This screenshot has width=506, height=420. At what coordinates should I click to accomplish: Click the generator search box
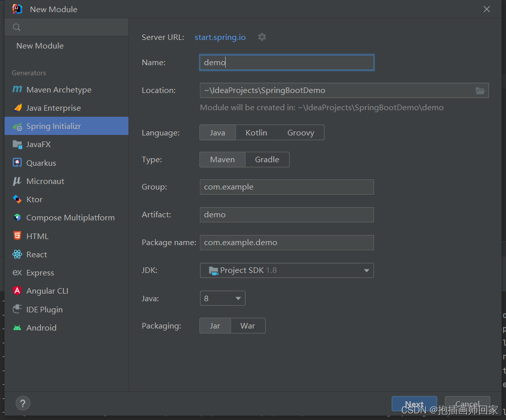(x=66, y=27)
